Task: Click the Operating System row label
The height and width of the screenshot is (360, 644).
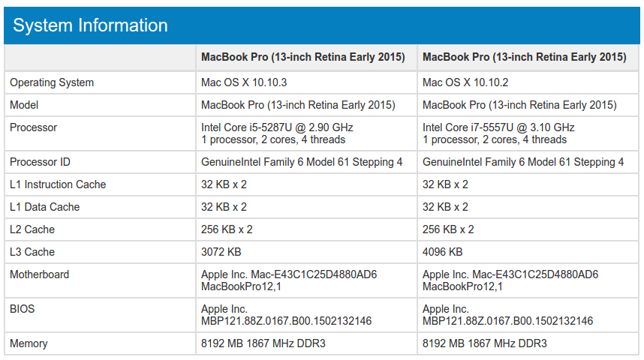Action: [52, 82]
